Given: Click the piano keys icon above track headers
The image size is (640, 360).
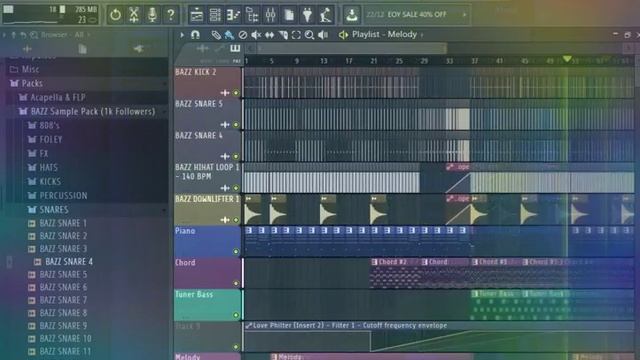Looking at the screenshot, I should (235, 49).
